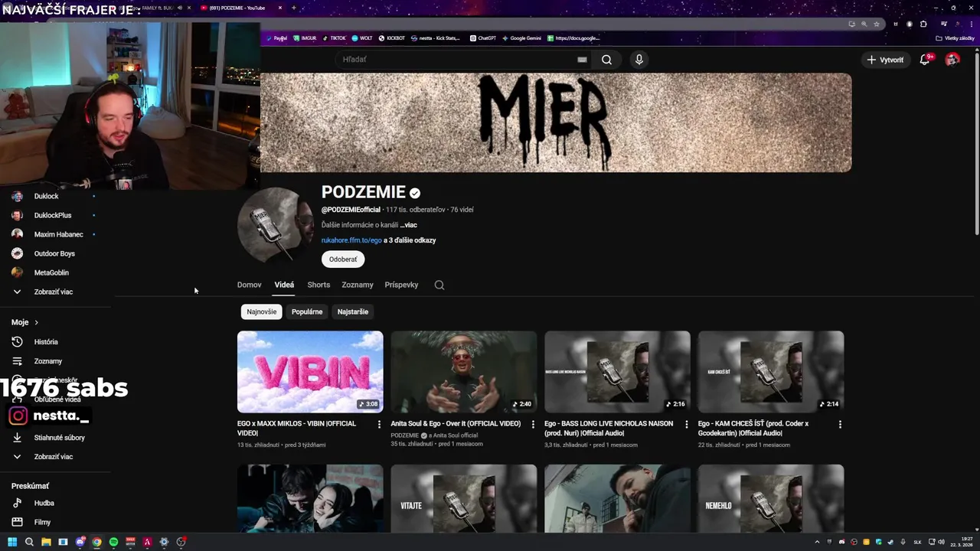Switch to the Shorts tab
The height and width of the screenshot is (551, 980).
pyautogui.click(x=318, y=285)
